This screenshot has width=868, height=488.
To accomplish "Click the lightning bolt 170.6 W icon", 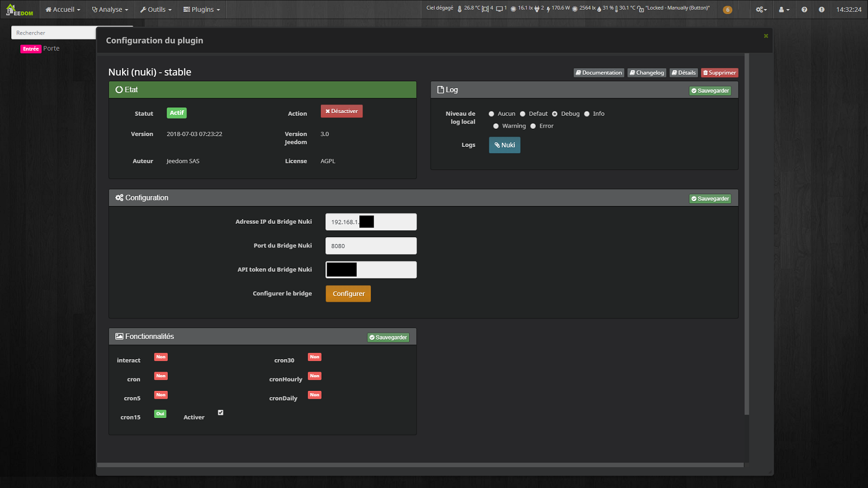I will [x=548, y=8].
